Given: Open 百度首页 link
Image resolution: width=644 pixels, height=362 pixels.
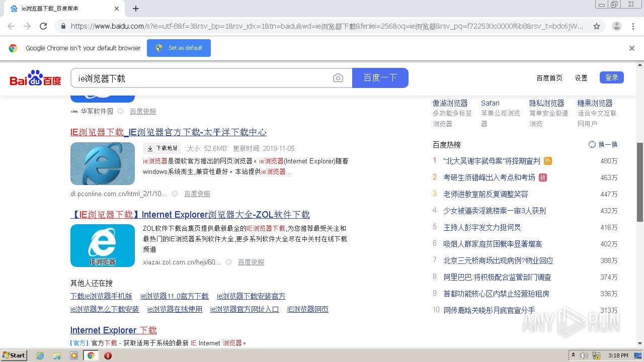Looking at the screenshot, I should [x=549, y=78].
